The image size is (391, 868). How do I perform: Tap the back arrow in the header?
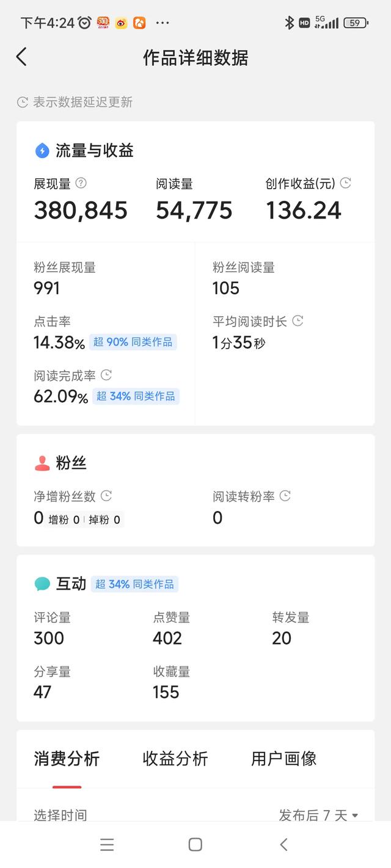pos(21,57)
